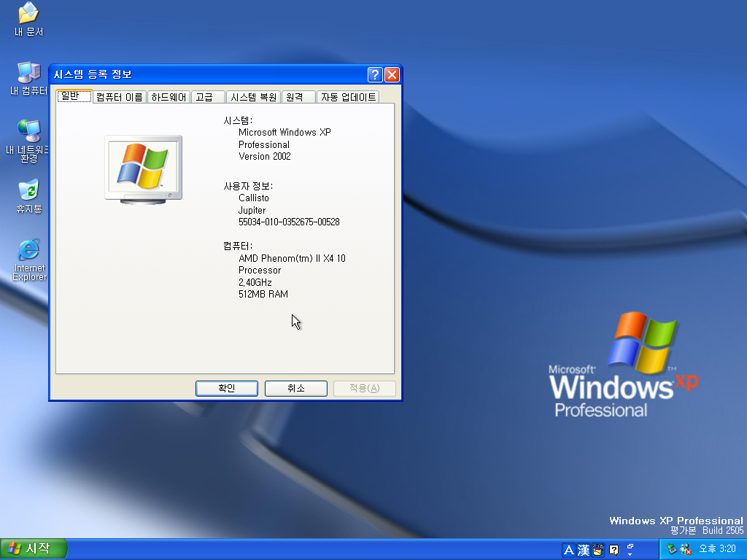This screenshot has width=747, height=560.
Task: Click the language bar help icon
Action: click(x=614, y=550)
